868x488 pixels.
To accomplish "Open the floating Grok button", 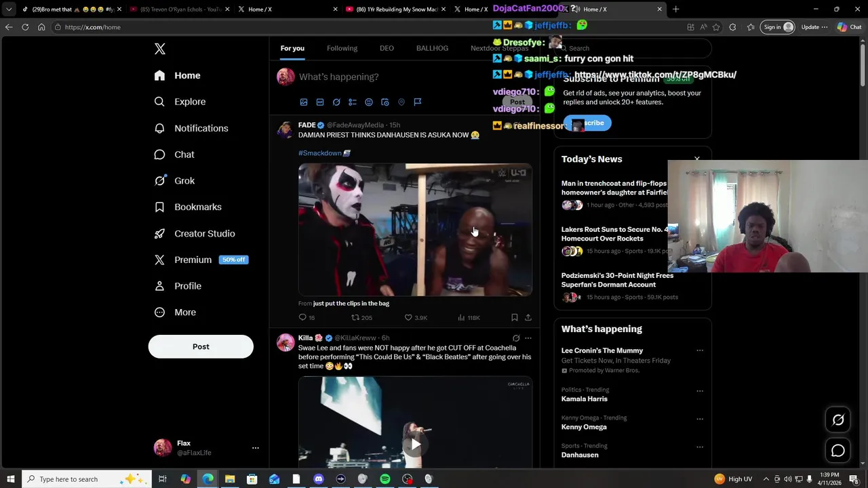I will click(x=838, y=420).
